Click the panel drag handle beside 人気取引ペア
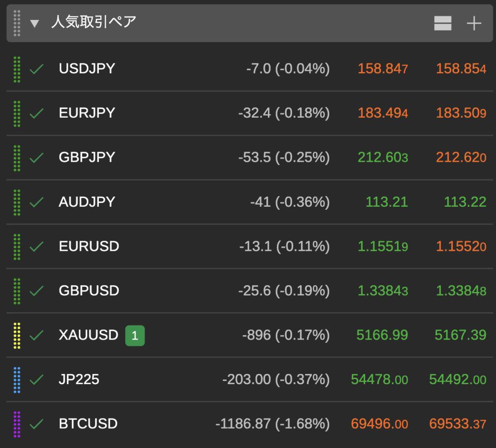The image size is (496, 448). [x=17, y=23]
